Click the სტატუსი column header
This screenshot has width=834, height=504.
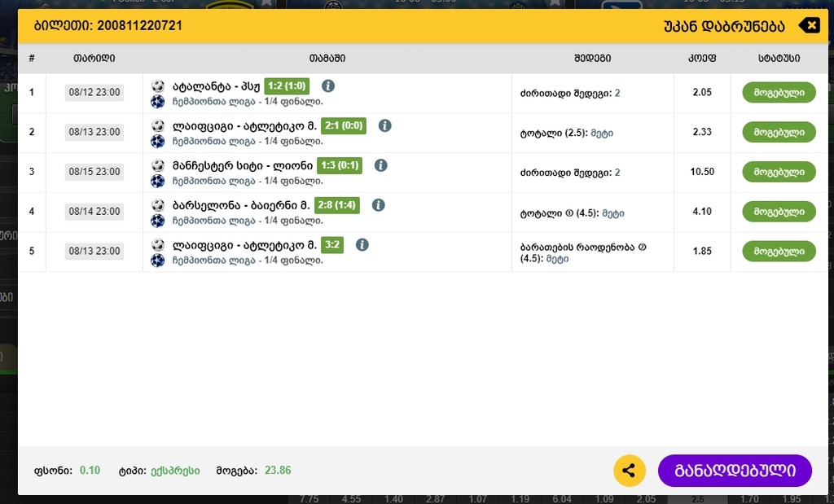(779, 59)
